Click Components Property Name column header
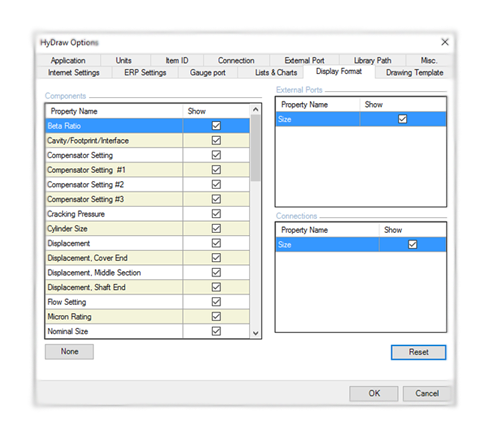Screen dimensions: 490x438 click(114, 111)
